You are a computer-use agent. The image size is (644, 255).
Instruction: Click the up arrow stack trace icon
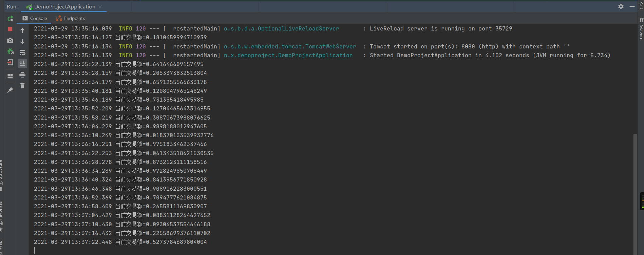click(22, 31)
